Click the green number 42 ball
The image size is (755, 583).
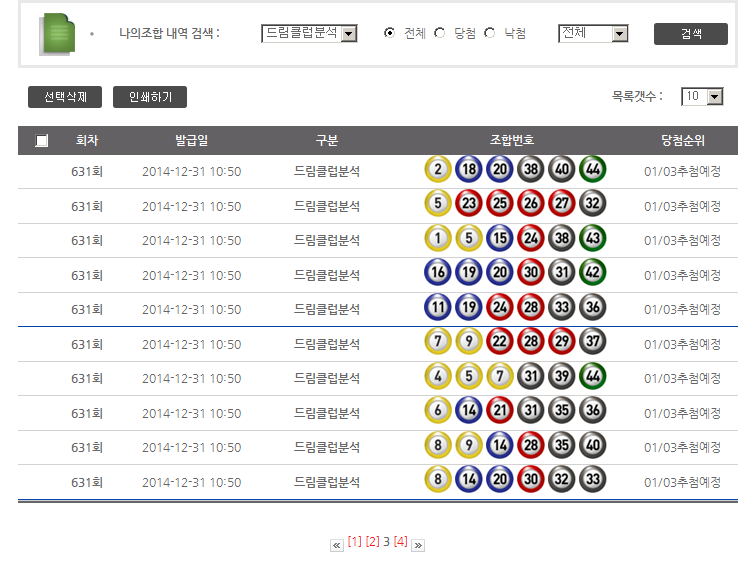tap(592, 274)
